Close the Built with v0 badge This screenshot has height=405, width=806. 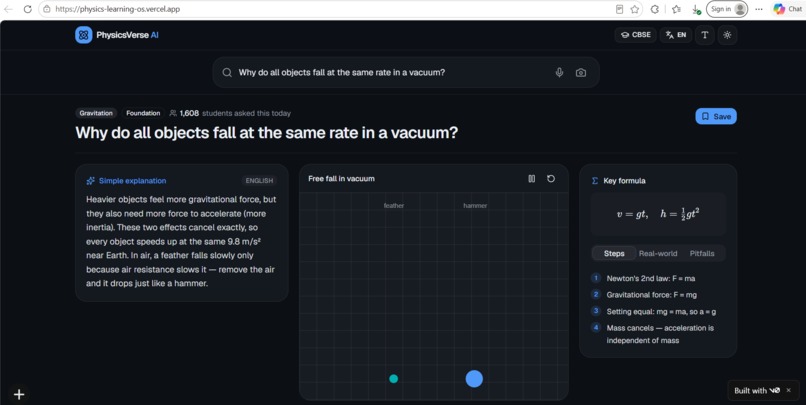pyautogui.click(x=789, y=391)
